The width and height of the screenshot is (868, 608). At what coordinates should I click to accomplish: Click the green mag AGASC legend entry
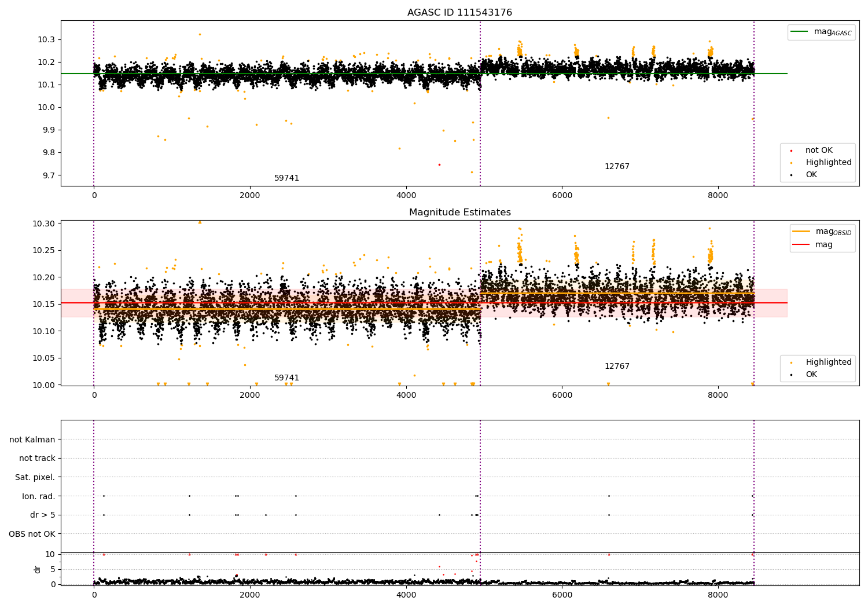coord(821,32)
